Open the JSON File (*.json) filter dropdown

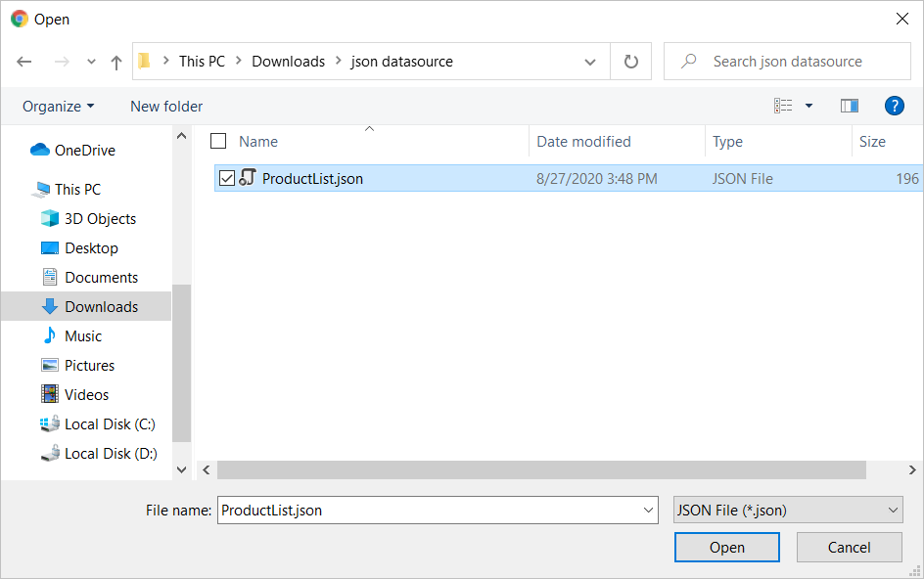click(788, 510)
